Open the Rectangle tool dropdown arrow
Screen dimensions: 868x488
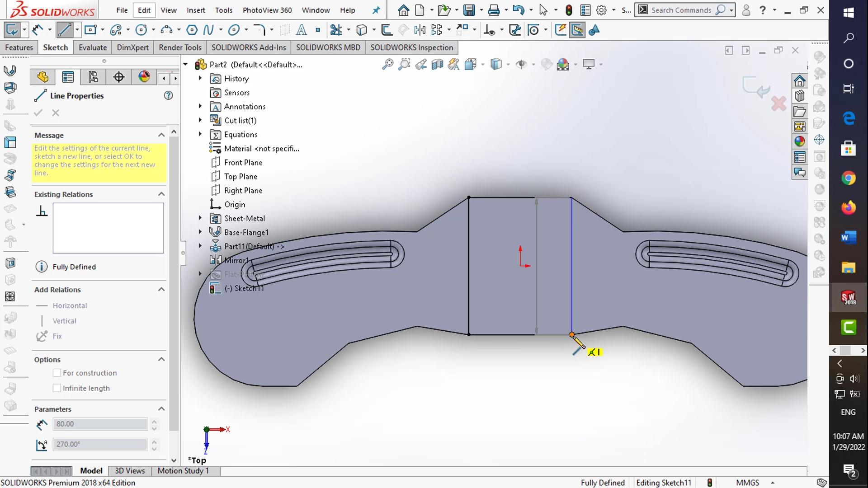[x=103, y=30]
